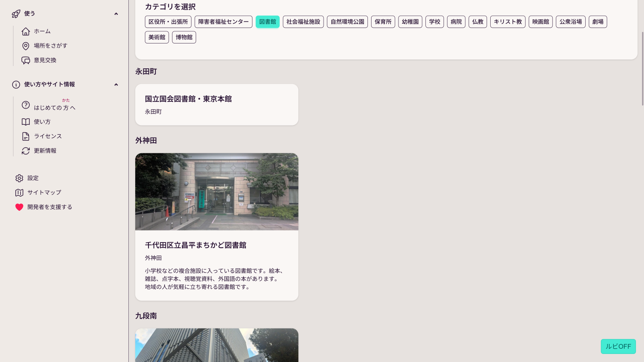
Task: Select the キリスト教 category chip
Action: coord(508,22)
